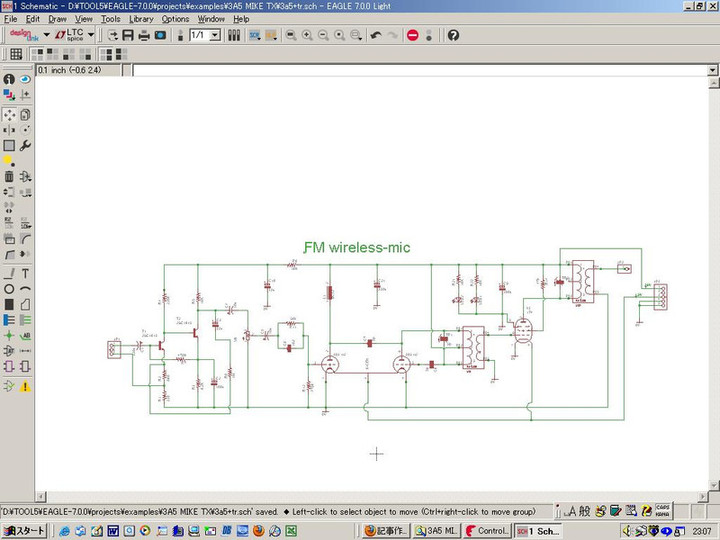Select the Delete trash can tool
The image size is (720, 540).
point(9,176)
